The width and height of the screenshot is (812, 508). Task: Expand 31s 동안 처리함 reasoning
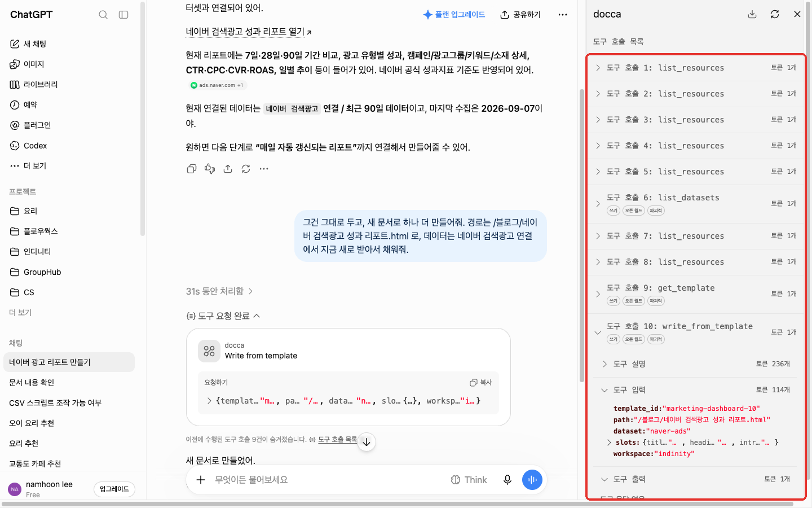coord(219,291)
